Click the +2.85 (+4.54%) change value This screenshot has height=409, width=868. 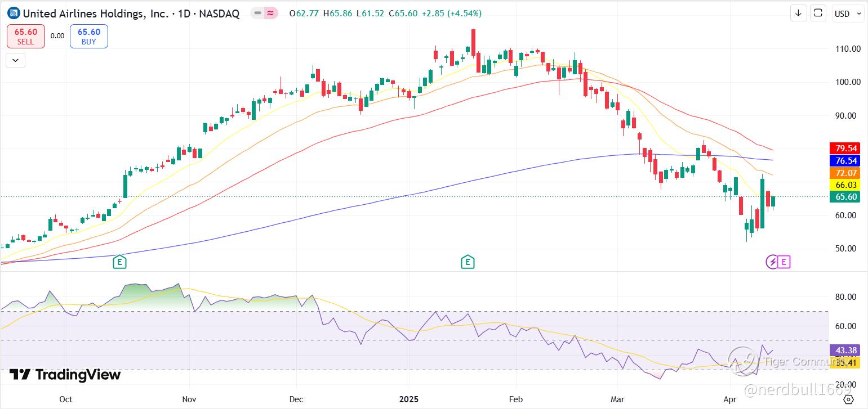[x=451, y=14]
